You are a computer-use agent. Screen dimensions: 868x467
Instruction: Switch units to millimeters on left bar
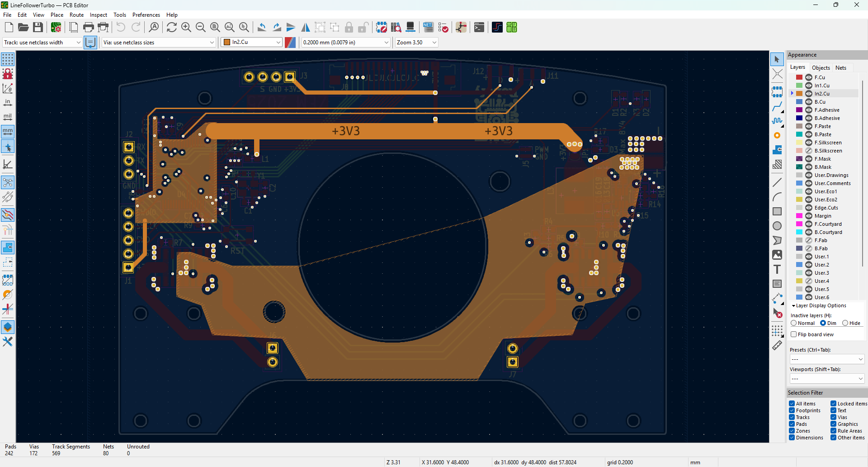coord(8,132)
